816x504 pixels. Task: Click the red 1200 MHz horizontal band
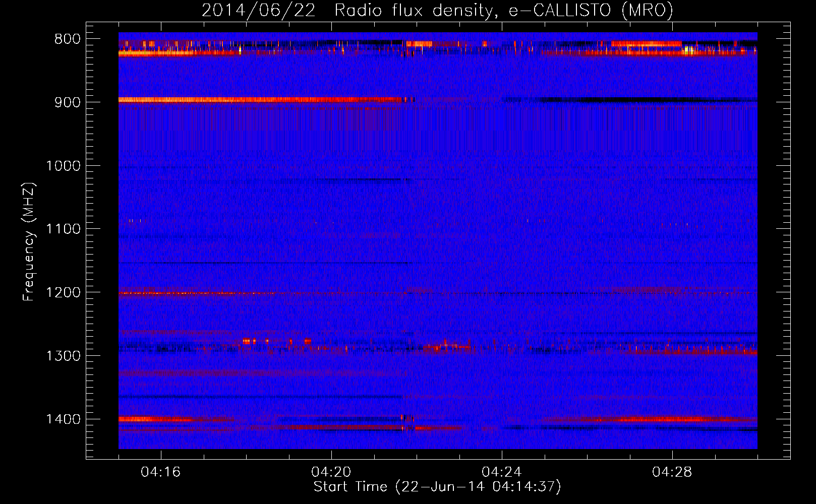point(197,293)
